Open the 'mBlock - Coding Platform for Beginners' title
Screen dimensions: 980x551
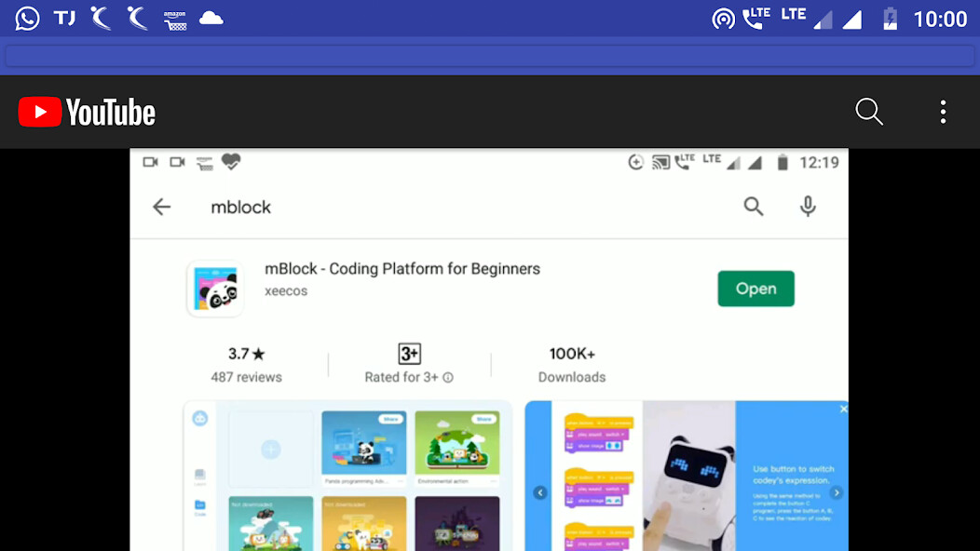point(402,269)
